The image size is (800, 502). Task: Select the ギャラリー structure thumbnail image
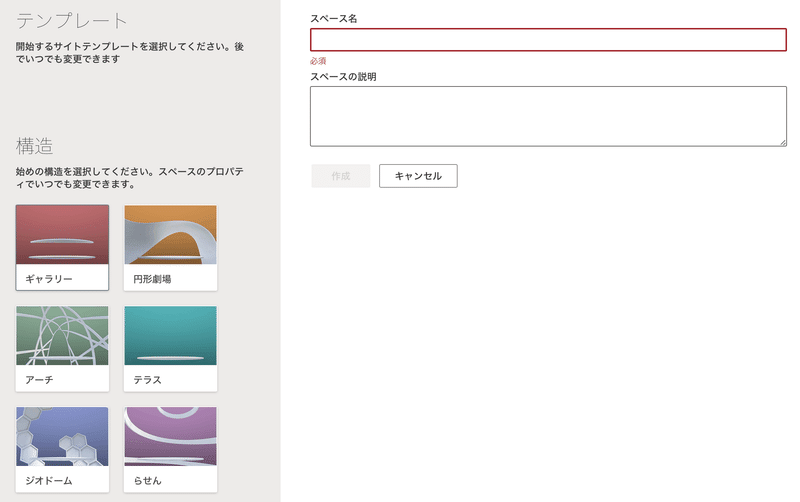62,235
